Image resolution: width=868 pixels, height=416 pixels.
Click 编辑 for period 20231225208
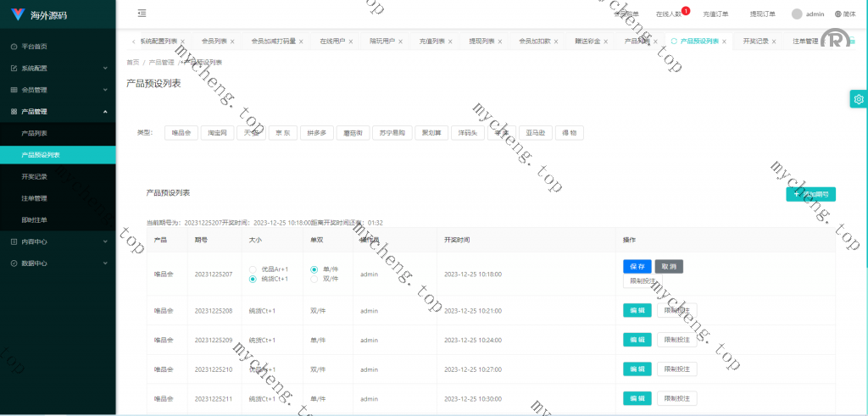(x=637, y=311)
